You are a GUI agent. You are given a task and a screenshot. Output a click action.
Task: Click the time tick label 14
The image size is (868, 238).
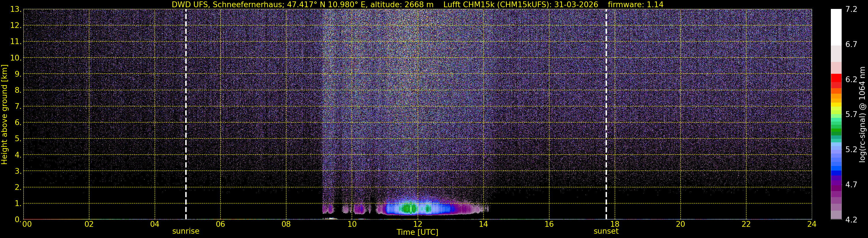pos(483,224)
